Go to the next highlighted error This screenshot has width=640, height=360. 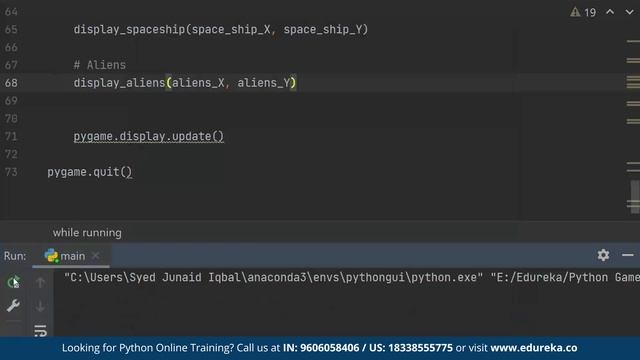click(629, 12)
